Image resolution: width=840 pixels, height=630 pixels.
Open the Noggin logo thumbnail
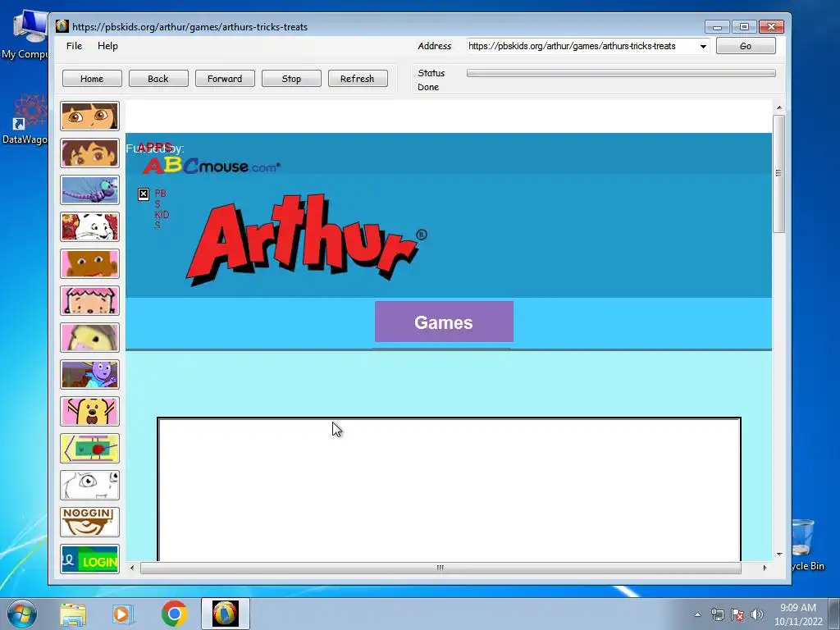pos(89,523)
